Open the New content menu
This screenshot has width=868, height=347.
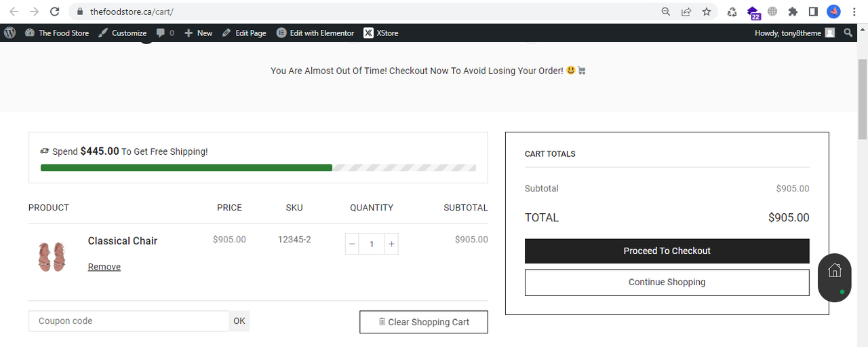coord(198,33)
